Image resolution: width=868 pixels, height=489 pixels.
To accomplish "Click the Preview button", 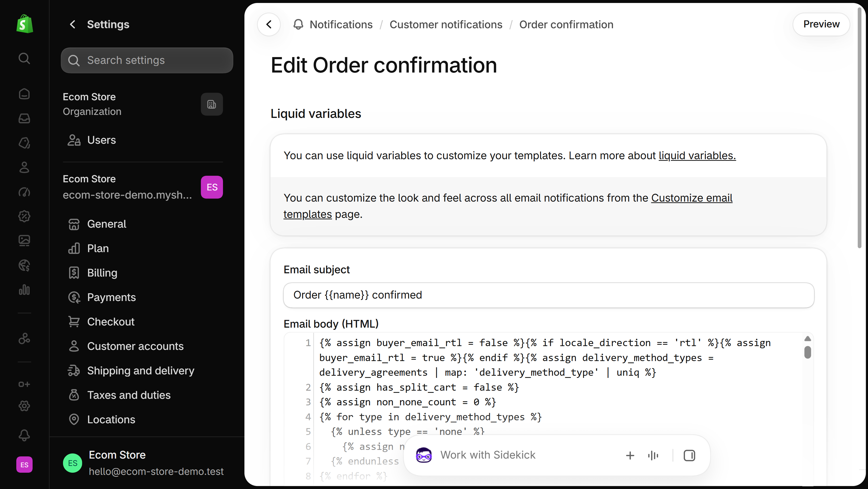I will pyautogui.click(x=821, y=24).
